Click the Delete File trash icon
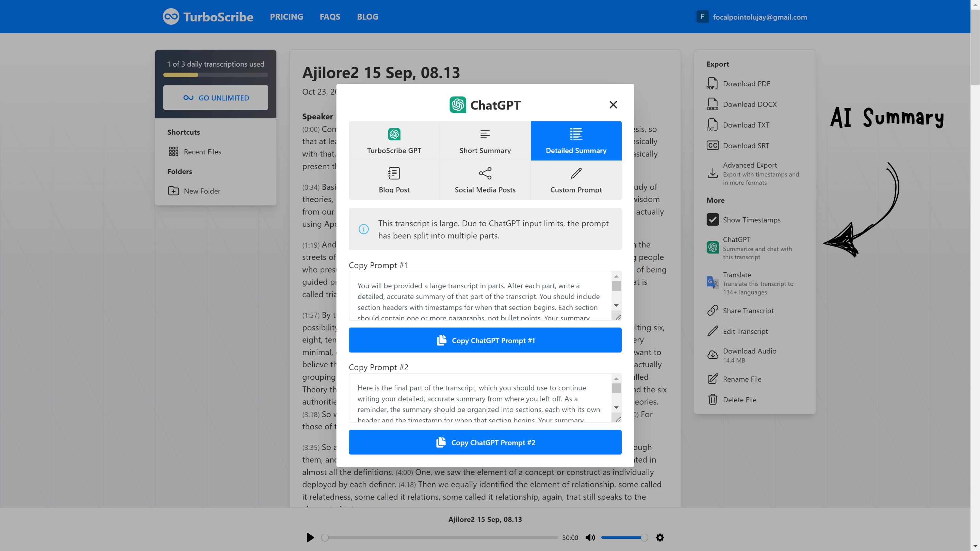 coord(712,399)
